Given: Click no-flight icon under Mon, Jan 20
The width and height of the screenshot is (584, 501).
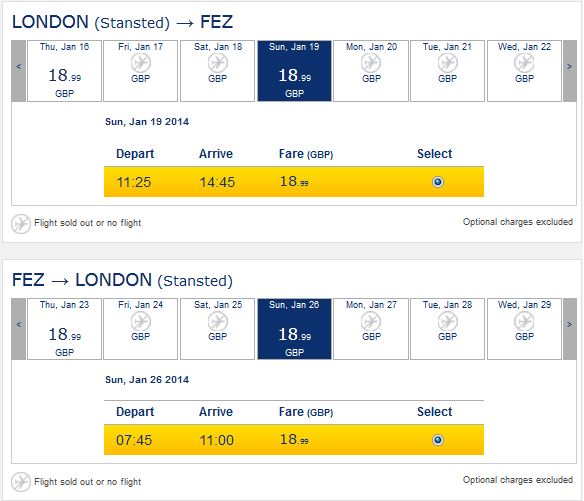Looking at the screenshot, I should (x=371, y=63).
